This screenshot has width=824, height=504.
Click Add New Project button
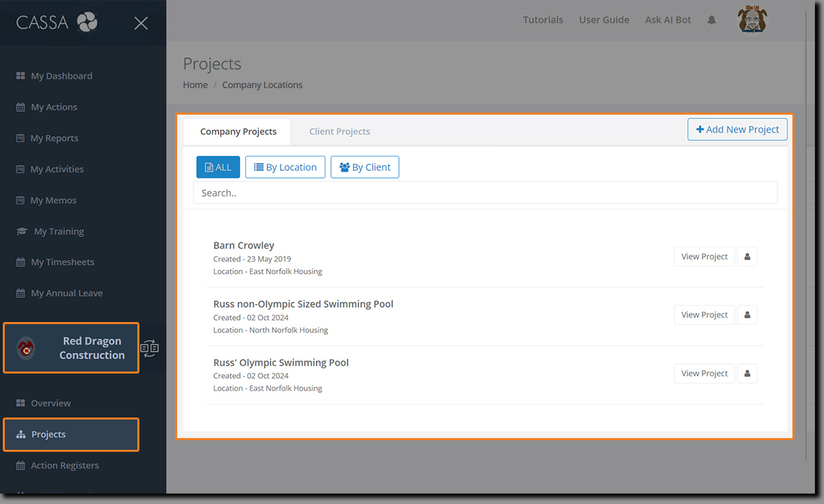tap(737, 129)
